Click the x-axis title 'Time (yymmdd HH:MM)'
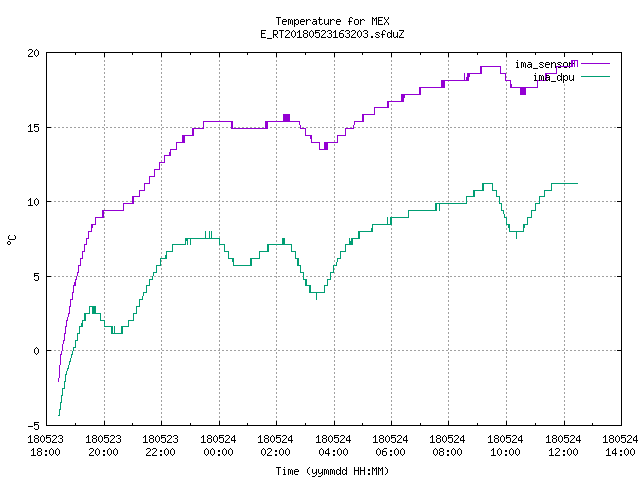640x480 pixels. [332, 471]
